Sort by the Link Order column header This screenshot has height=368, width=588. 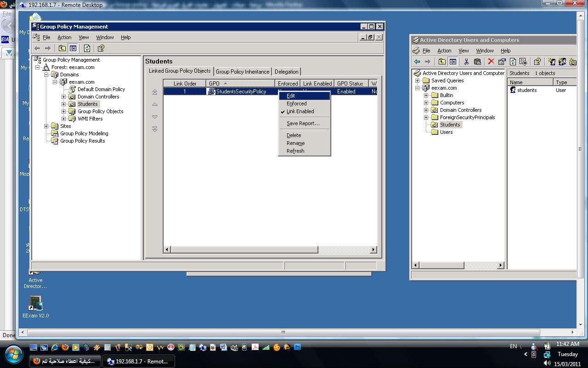coord(185,84)
